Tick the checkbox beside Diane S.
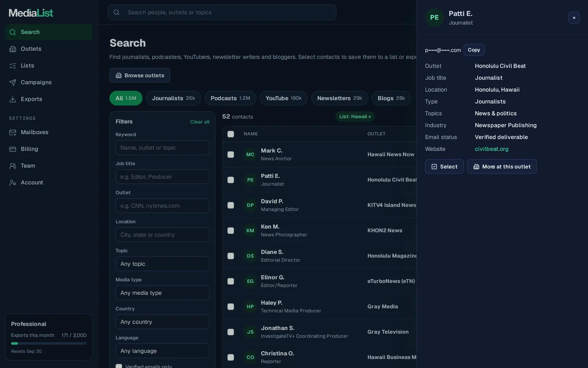This screenshot has width=588, height=368. 231,256
